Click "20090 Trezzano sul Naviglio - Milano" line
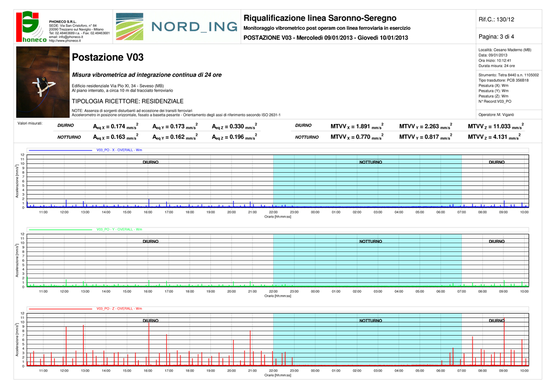The height and width of the screenshot is (392, 555). (76, 30)
